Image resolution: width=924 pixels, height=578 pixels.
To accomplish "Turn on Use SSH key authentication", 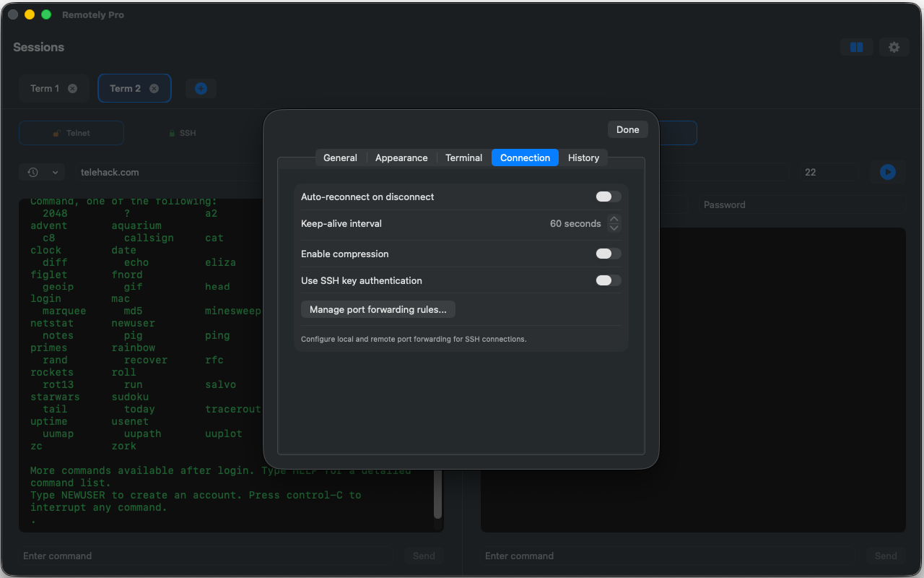I will (608, 280).
